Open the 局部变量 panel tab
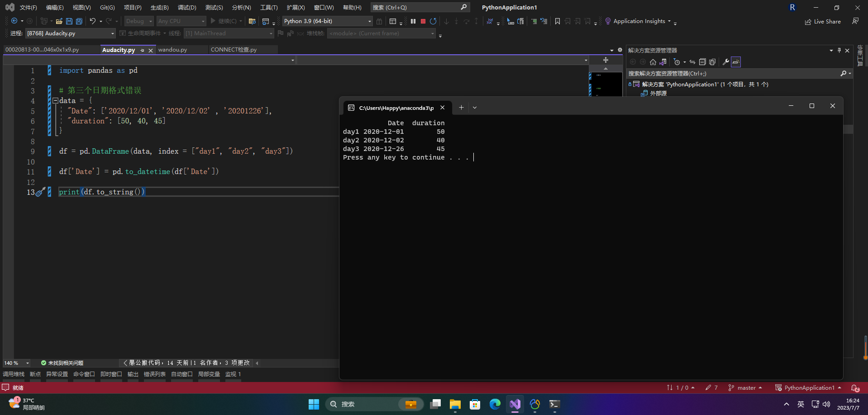This screenshot has height=415, width=868. click(209, 374)
